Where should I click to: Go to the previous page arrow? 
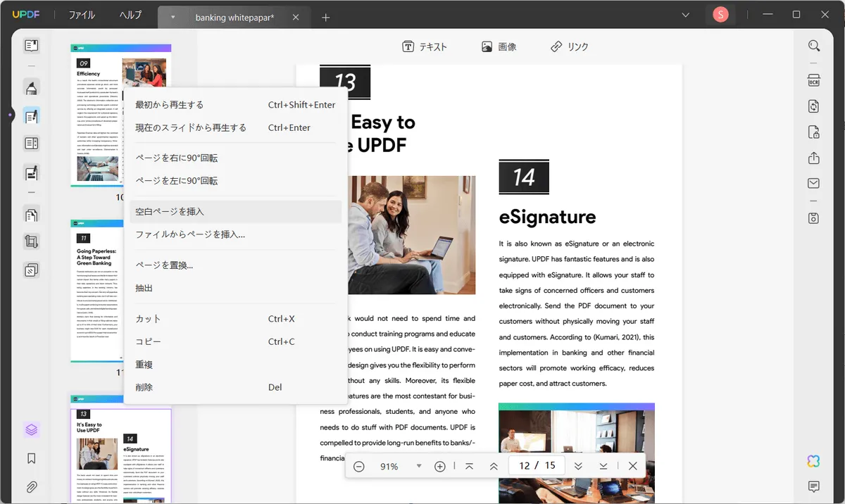click(494, 466)
